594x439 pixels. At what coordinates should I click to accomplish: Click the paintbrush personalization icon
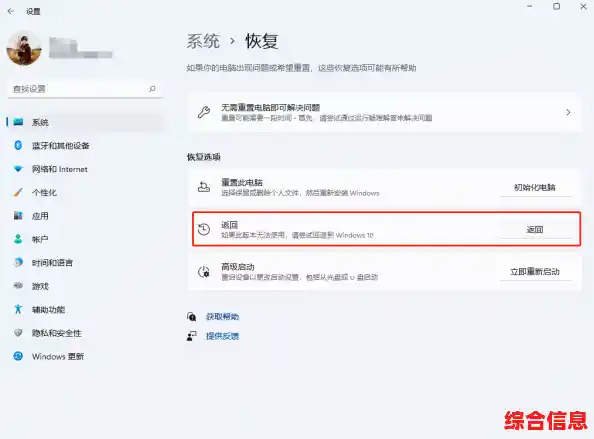click(18, 192)
